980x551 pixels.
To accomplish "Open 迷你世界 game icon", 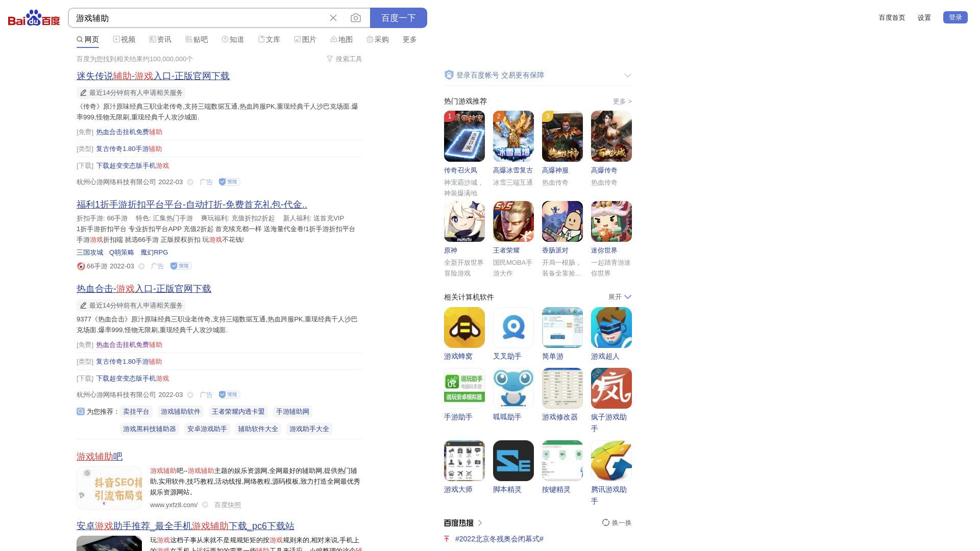I will 611,221.
